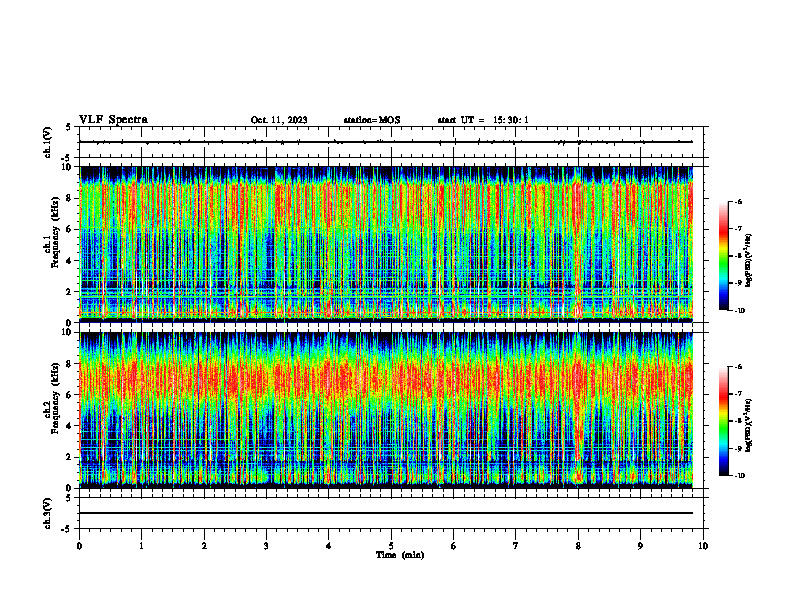Click the ch.1 voltage waveform trace
This screenshot has width=792, height=612.
click(x=386, y=142)
